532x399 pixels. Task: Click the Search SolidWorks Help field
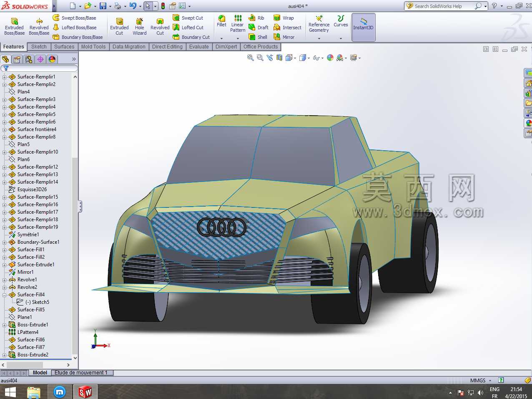coord(443,6)
